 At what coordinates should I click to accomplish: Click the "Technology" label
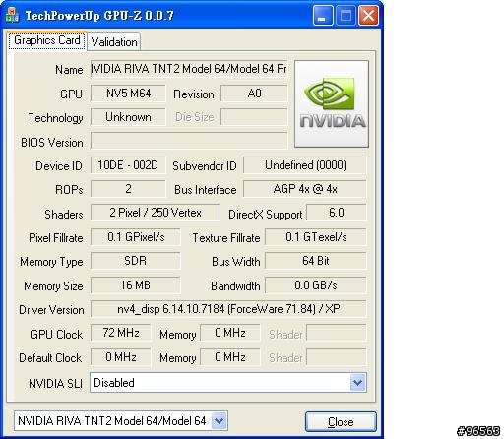tap(55, 118)
